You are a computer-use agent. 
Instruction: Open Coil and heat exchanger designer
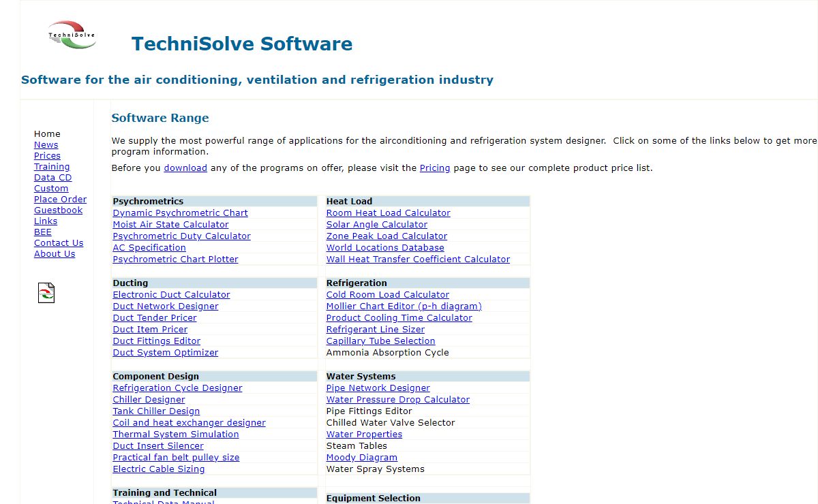(x=190, y=423)
